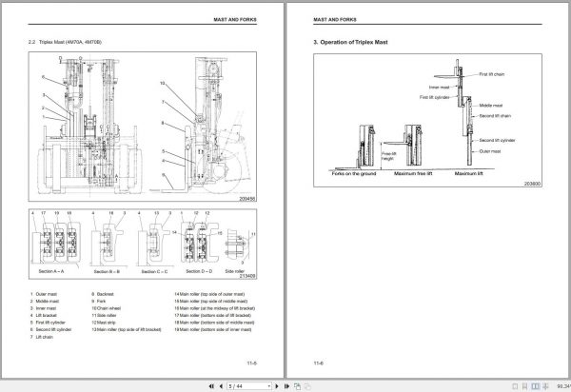This screenshot has width=571, height=392.
Task: Click page number 11-6 on right page
Action: [318, 363]
